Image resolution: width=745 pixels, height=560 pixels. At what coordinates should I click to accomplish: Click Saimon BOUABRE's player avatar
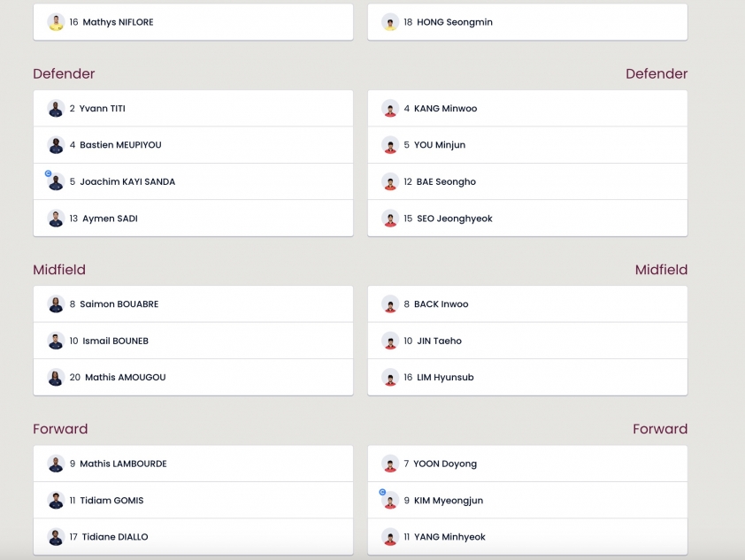tap(56, 304)
